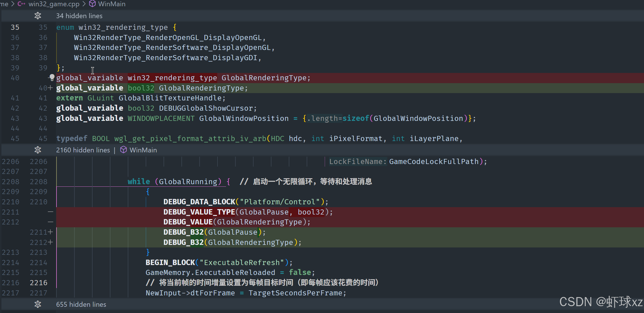Open the win32_game.cpp breadcrumb dropdown
644x313 pixels.
click(x=54, y=4)
